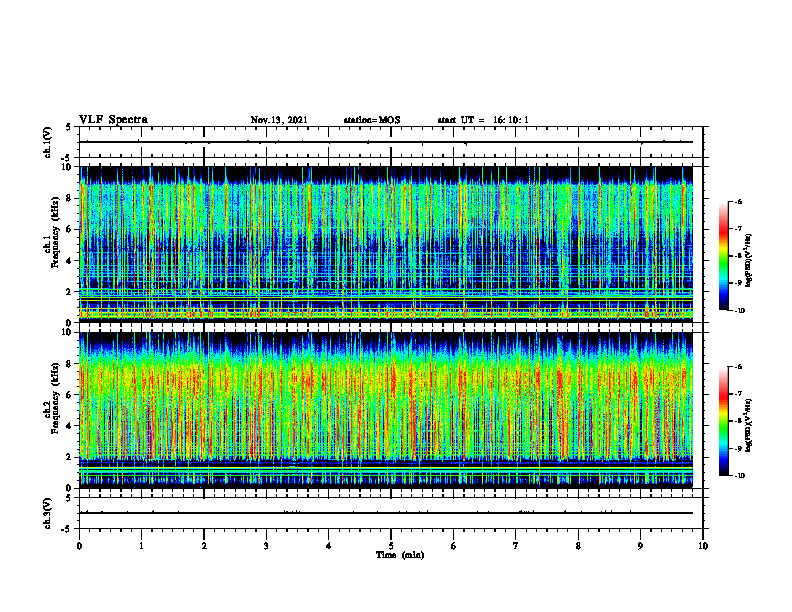Click the ch.1 voltage waveform trace
Viewport: 792px width, 612px height.
[x=386, y=142]
